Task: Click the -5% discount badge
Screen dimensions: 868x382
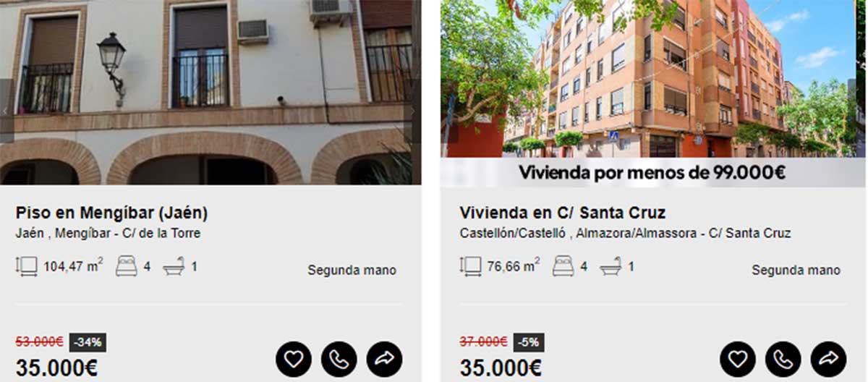Action: pos(529,342)
